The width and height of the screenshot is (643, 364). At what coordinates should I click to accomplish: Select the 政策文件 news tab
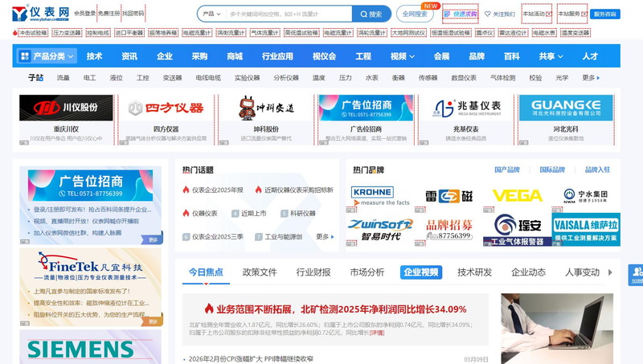tap(260, 272)
